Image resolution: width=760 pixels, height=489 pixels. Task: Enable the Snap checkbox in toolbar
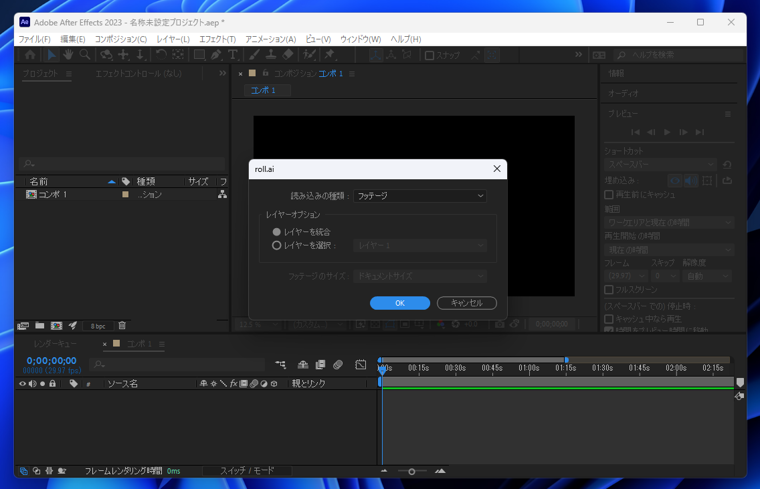click(x=429, y=55)
